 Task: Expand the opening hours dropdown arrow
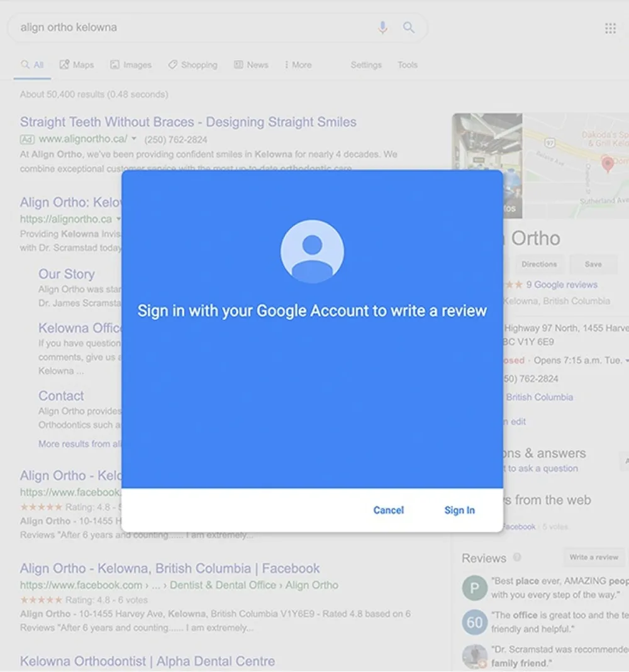[x=626, y=361]
